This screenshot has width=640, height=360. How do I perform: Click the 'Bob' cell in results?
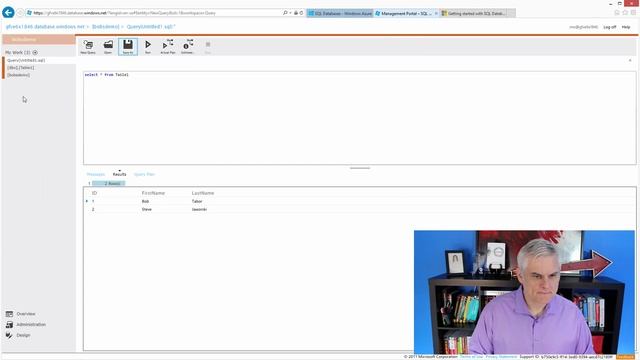145,201
